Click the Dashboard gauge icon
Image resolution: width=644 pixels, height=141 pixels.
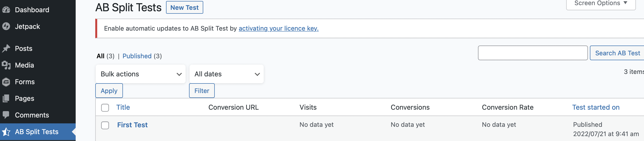6,10
